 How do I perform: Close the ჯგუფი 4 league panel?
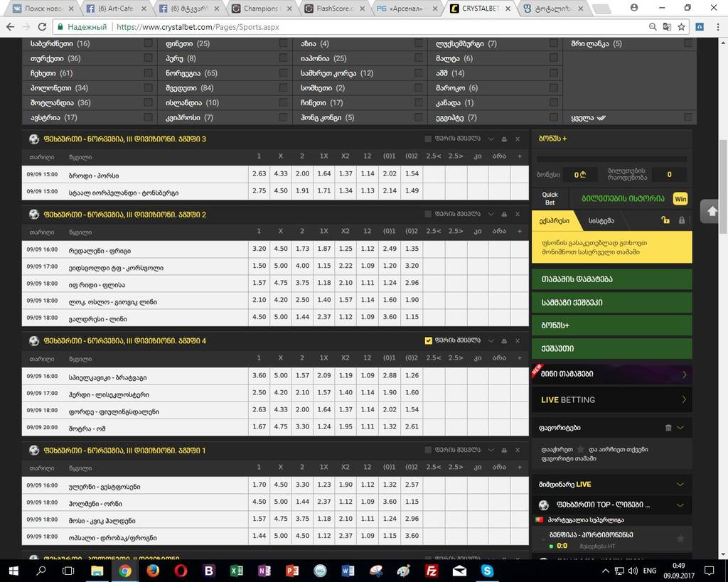[x=518, y=341]
